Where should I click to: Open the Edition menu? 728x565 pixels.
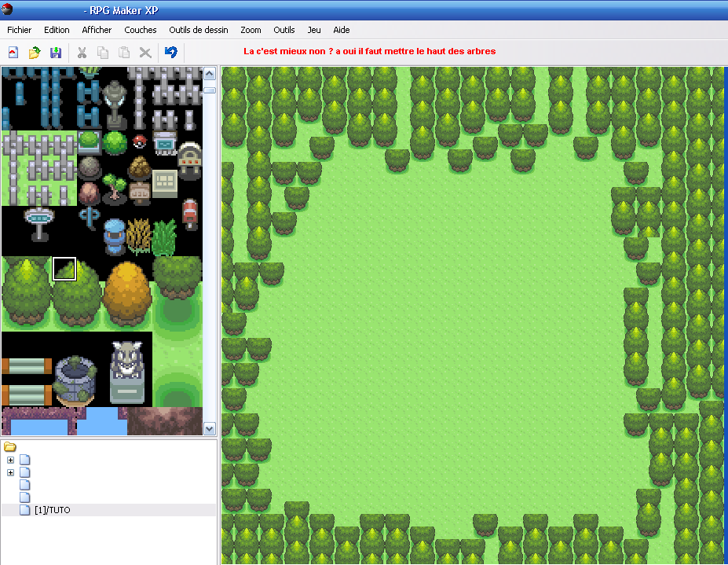[x=57, y=30]
